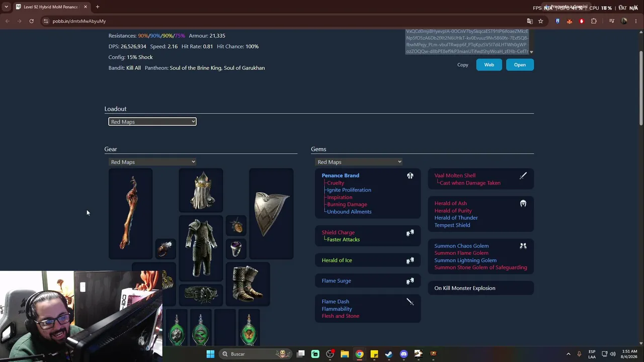The image size is (644, 362).
Task: Click the Open button
Action: 520,65
